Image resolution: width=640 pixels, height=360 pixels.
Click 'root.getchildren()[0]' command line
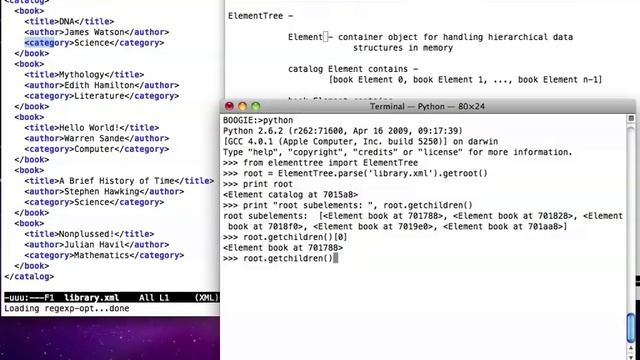pyautogui.click(x=285, y=237)
